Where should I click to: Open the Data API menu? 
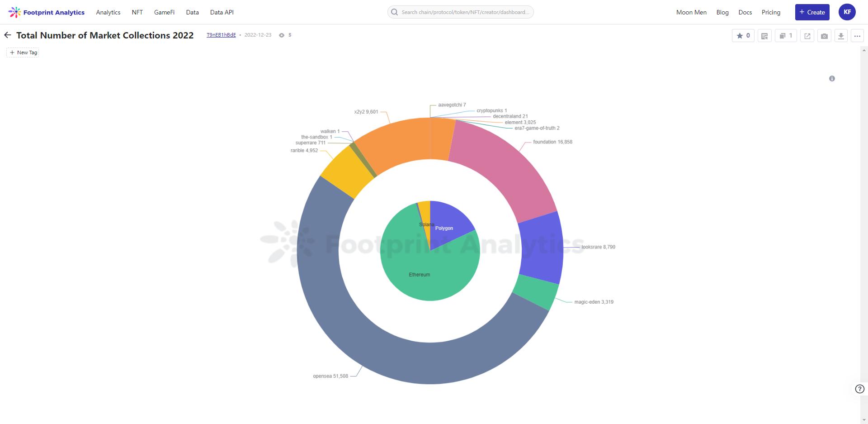[222, 12]
